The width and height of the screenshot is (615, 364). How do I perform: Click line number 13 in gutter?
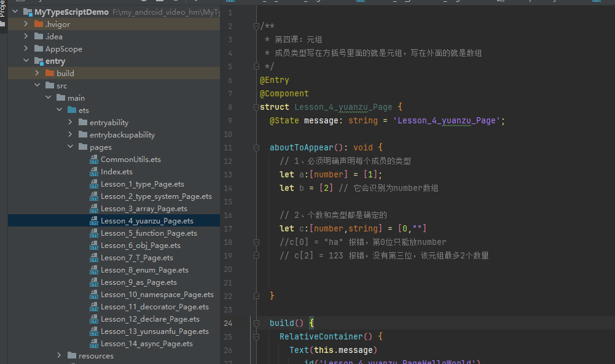(228, 175)
